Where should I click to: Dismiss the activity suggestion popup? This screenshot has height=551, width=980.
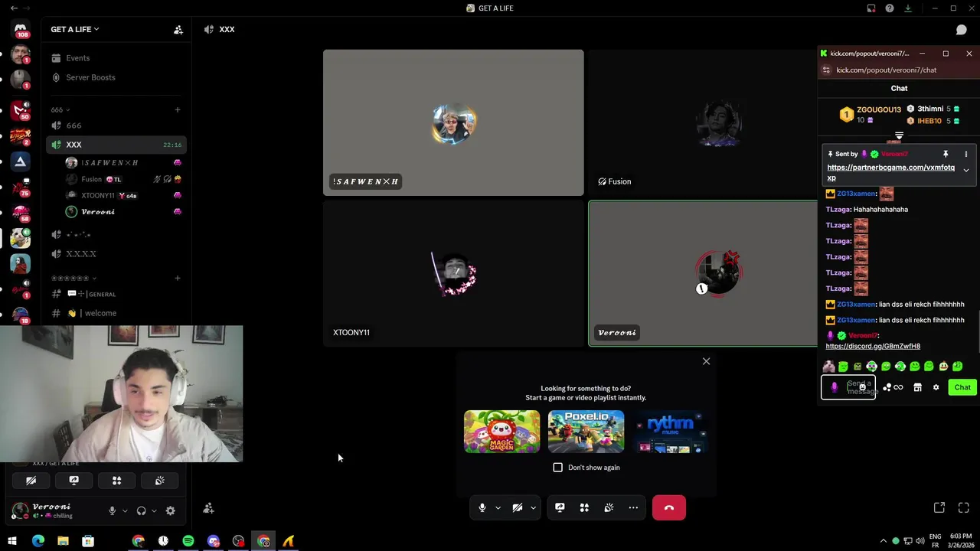(x=706, y=361)
